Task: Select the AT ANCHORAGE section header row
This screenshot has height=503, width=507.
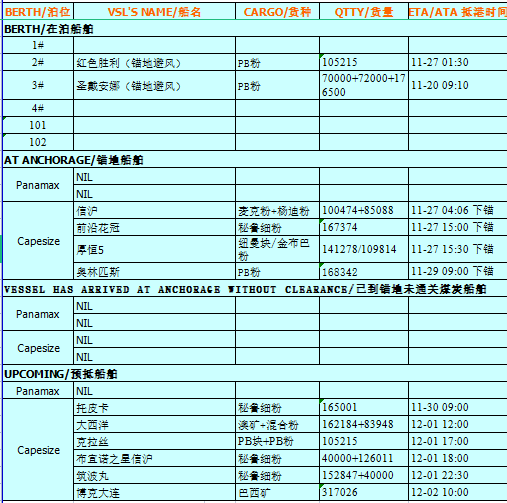Action: pyautogui.click(x=255, y=160)
